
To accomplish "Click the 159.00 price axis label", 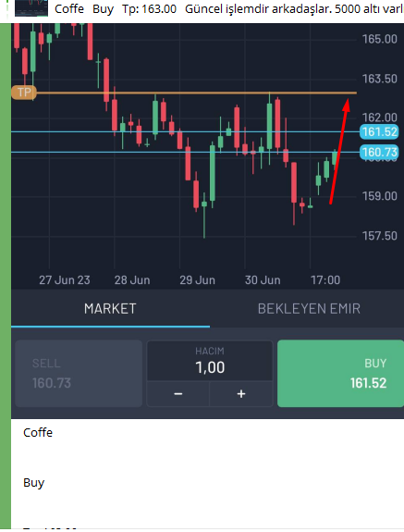I will tap(380, 196).
